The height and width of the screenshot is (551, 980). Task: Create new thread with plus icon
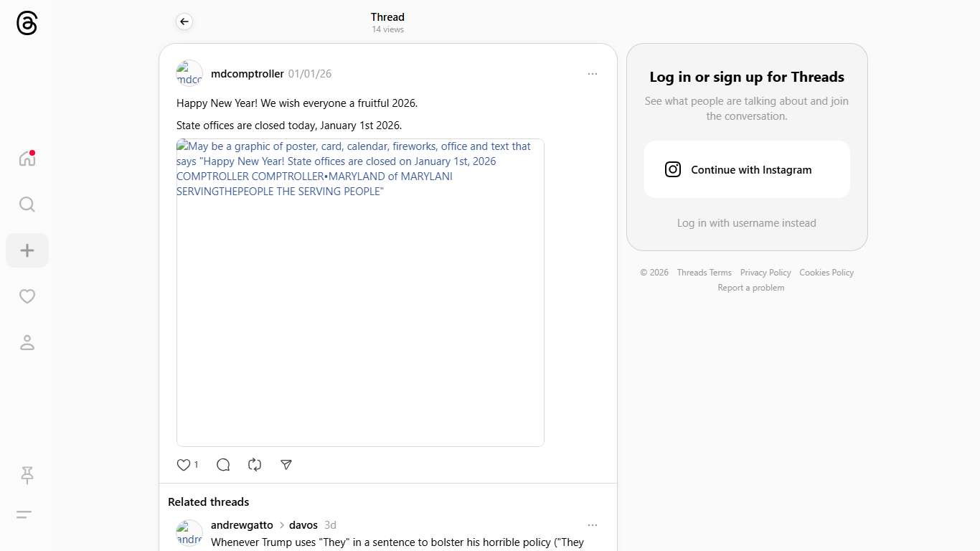click(x=27, y=250)
